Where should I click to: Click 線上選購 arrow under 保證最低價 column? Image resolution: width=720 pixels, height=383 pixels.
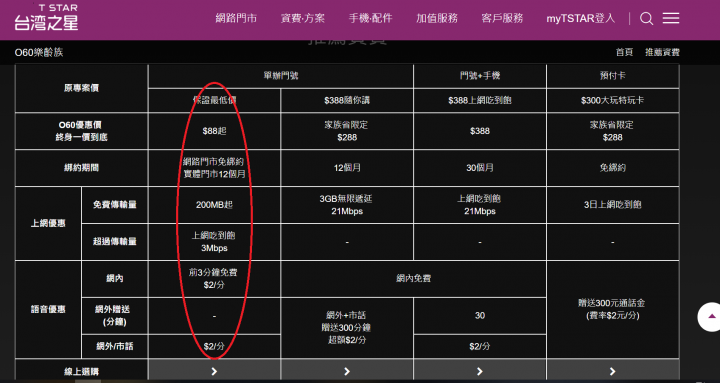click(214, 371)
